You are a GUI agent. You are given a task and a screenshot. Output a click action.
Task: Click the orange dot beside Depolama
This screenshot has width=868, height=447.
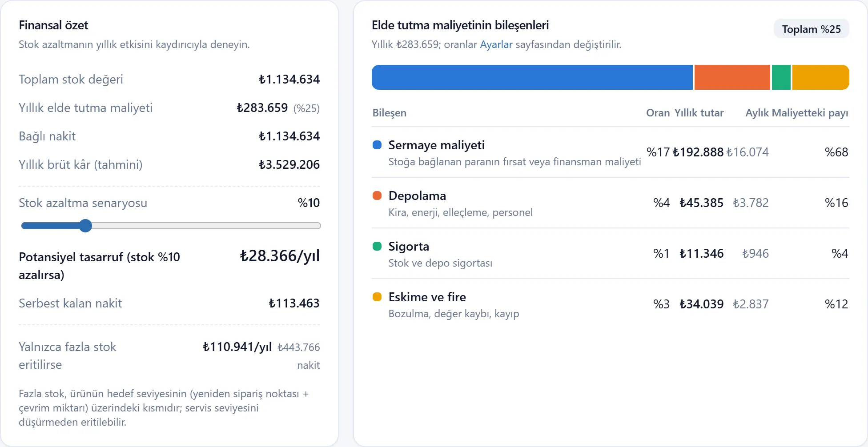click(377, 196)
